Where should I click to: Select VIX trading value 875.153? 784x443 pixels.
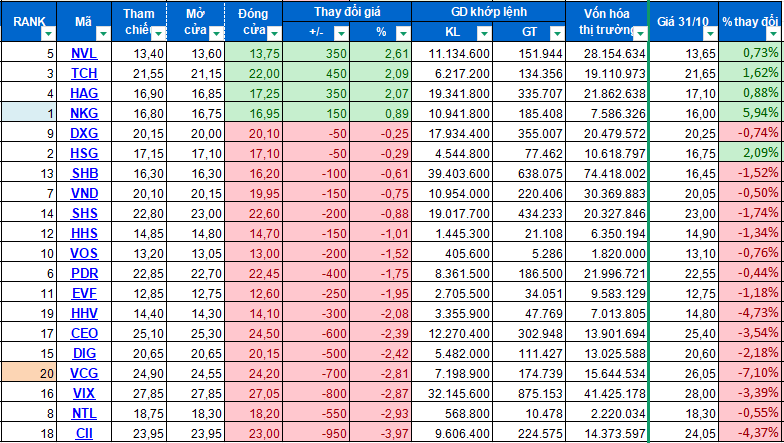tap(529, 394)
